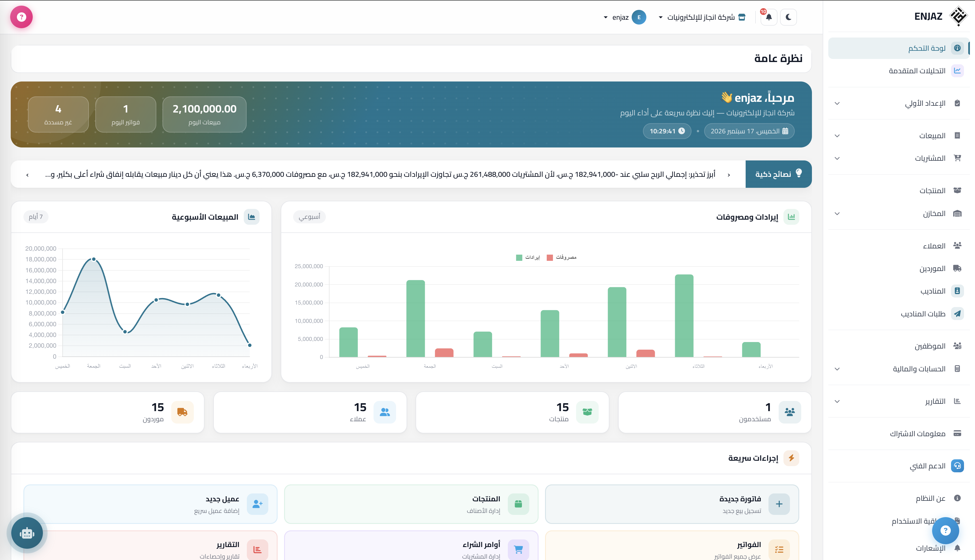Viewport: 975px width, 560px height.
Task: Click the quick actions lightning icon
Action: 791,458
